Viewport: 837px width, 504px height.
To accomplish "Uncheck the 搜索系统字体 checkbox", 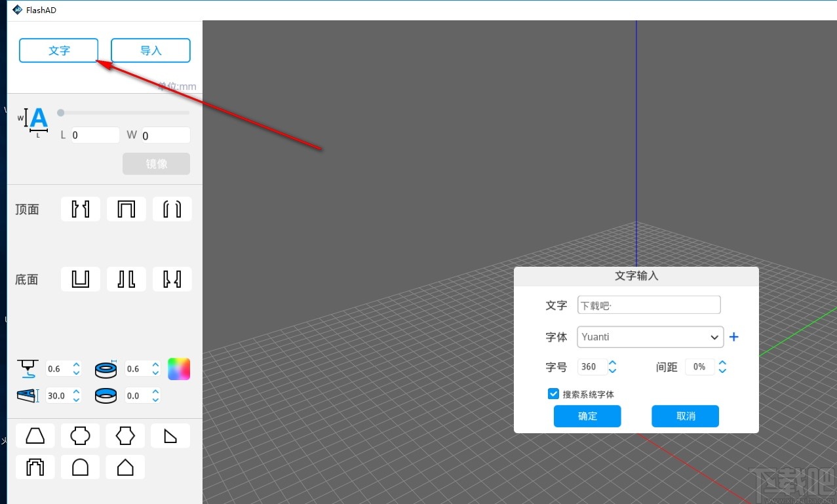I will click(553, 393).
